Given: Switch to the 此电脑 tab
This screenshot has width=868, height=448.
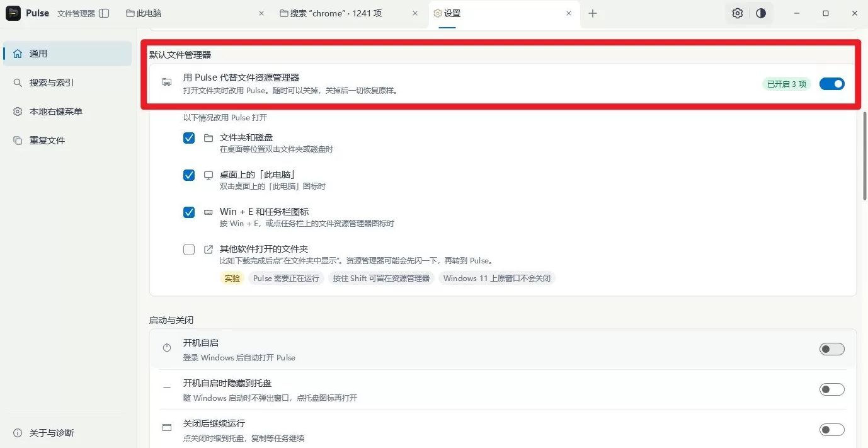Looking at the screenshot, I should [196, 13].
